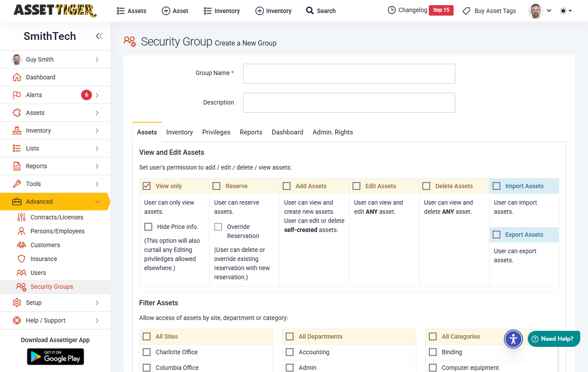Click the Search magnifier icon in top bar
588x372 pixels.
tap(310, 10)
